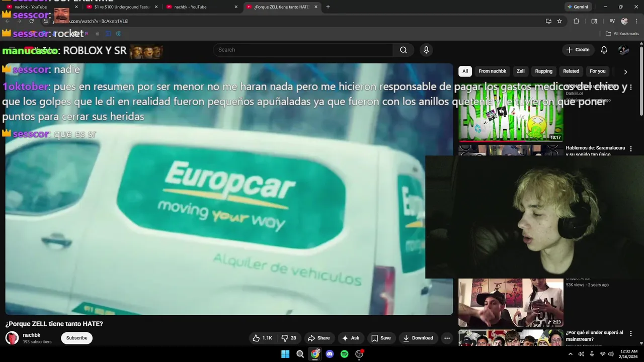
Task: Open the tab search icon in toolbar
Action: (x=594, y=21)
